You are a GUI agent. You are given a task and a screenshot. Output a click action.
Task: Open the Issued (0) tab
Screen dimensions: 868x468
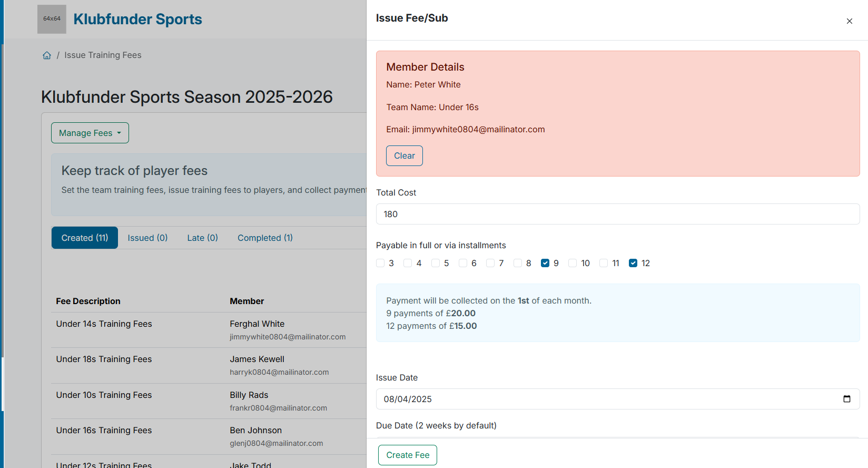(x=147, y=238)
